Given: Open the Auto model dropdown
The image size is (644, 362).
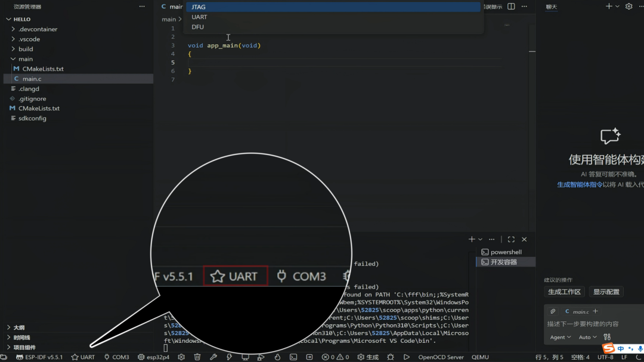Looking at the screenshot, I should pos(587,337).
